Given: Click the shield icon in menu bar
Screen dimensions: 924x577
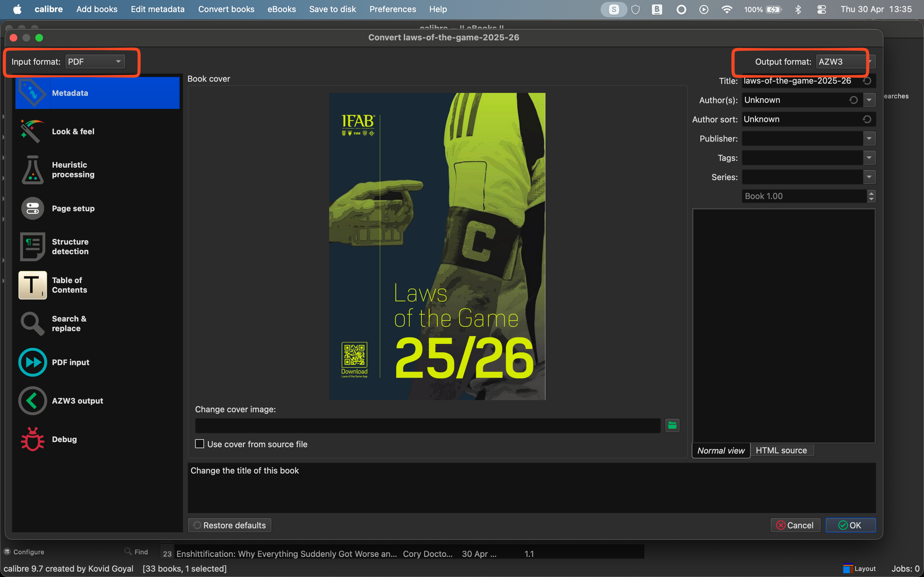Looking at the screenshot, I should [636, 9].
